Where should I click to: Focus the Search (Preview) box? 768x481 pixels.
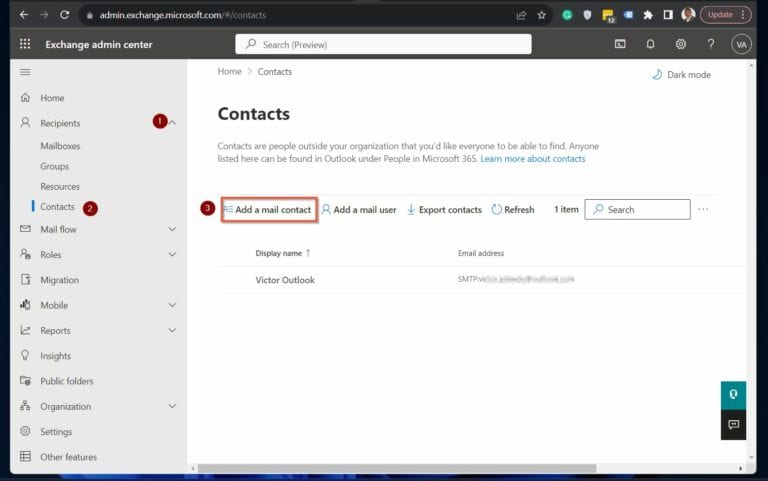[383, 45]
